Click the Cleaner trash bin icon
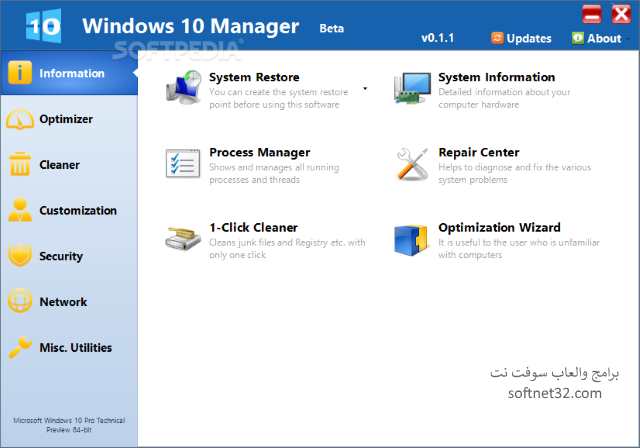 (x=20, y=164)
